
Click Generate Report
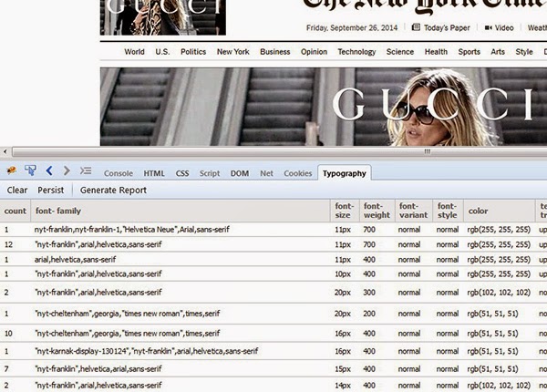[x=113, y=190]
